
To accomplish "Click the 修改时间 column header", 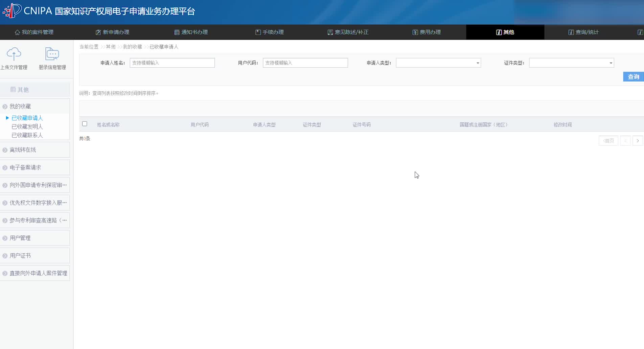I will (562, 125).
